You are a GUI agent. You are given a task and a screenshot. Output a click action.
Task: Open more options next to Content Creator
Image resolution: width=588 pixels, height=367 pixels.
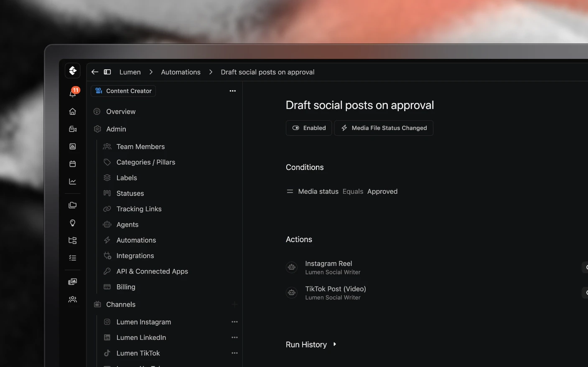click(233, 91)
